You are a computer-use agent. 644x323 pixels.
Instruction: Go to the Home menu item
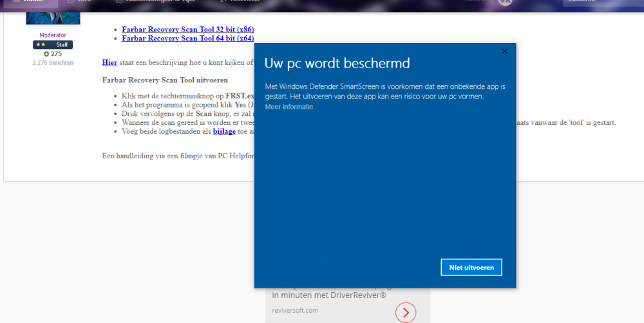(x=29, y=2)
